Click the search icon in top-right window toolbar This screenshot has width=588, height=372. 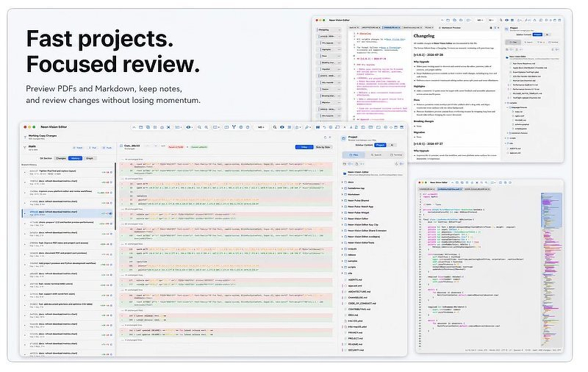(x=501, y=21)
